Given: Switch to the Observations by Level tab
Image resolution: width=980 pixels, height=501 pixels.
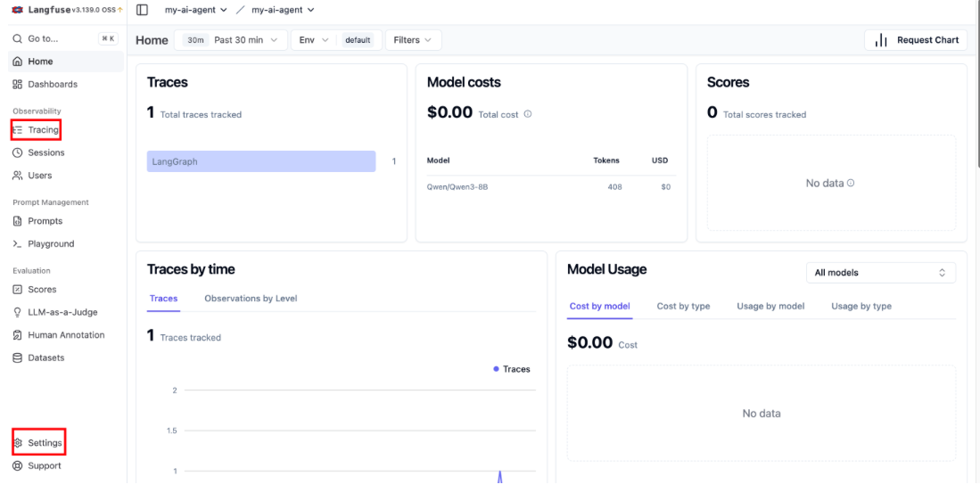Looking at the screenshot, I should pos(251,299).
